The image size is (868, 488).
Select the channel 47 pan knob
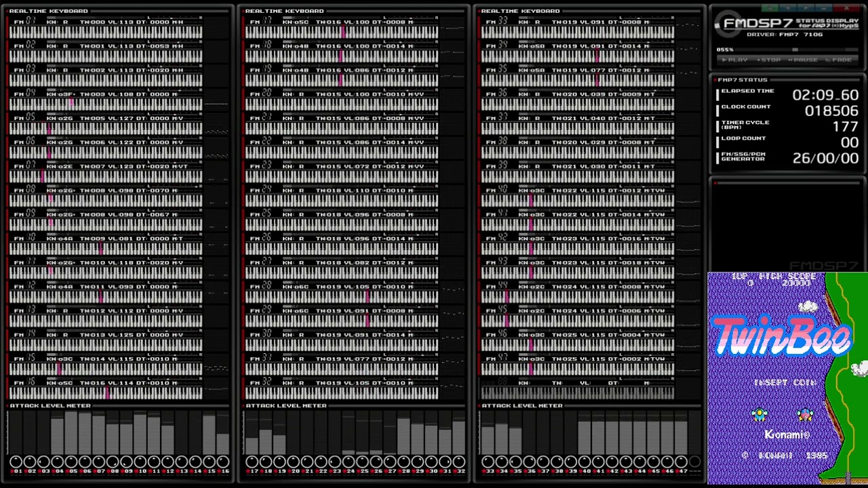[681, 462]
